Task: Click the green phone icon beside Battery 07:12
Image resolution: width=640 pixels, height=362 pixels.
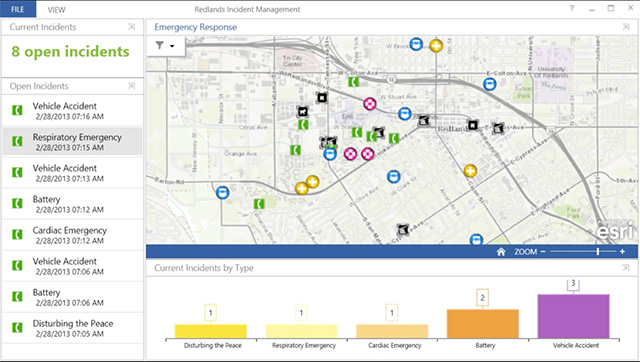Action: coord(17,203)
